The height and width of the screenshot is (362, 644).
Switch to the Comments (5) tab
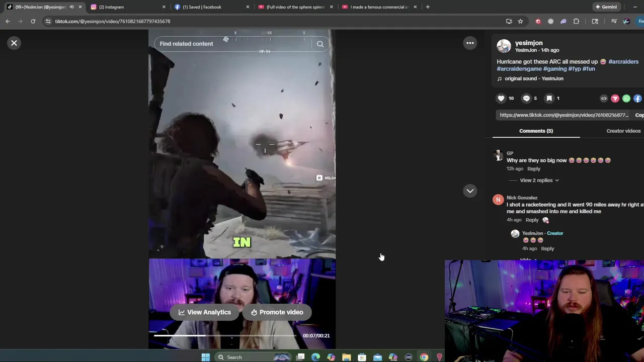(536, 131)
